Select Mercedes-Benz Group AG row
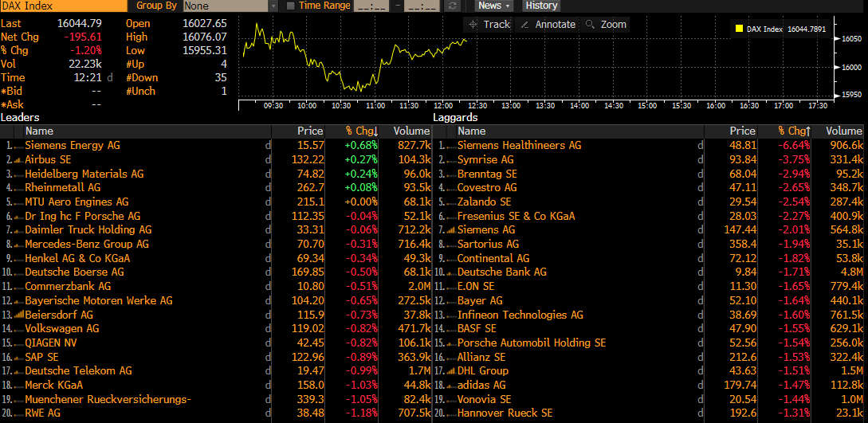Image resolution: width=868 pixels, height=423 pixels. 216,244
